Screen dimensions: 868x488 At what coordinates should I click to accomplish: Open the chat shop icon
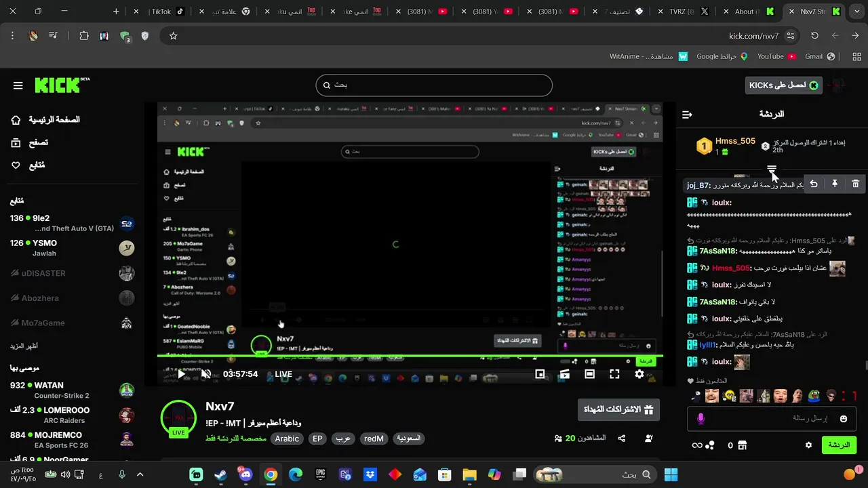click(x=743, y=445)
